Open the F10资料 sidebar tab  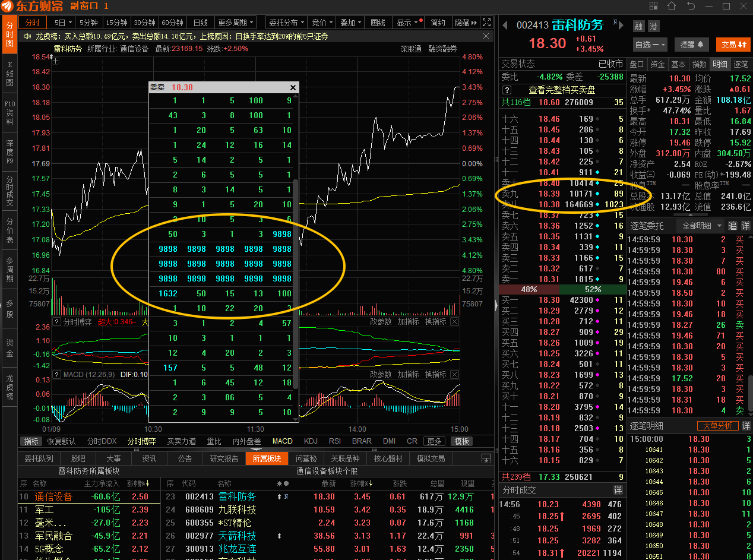coord(10,112)
